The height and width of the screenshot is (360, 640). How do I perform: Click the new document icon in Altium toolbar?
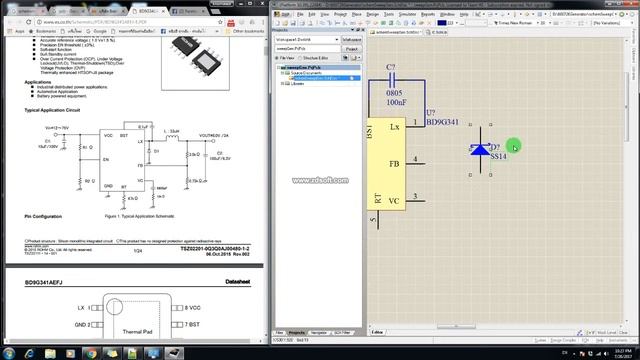pos(277,23)
